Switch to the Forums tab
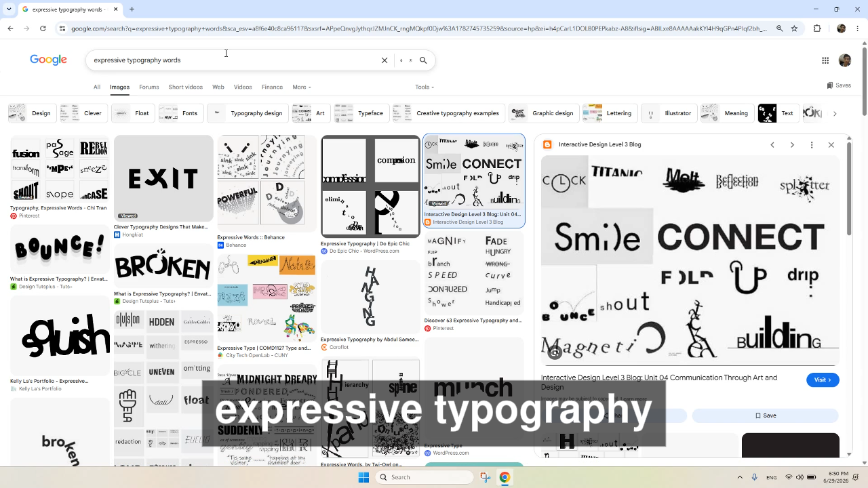 [149, 87]
